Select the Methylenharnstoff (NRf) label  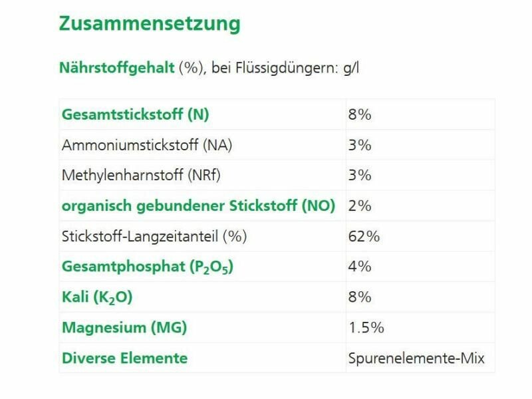(140, 176)
